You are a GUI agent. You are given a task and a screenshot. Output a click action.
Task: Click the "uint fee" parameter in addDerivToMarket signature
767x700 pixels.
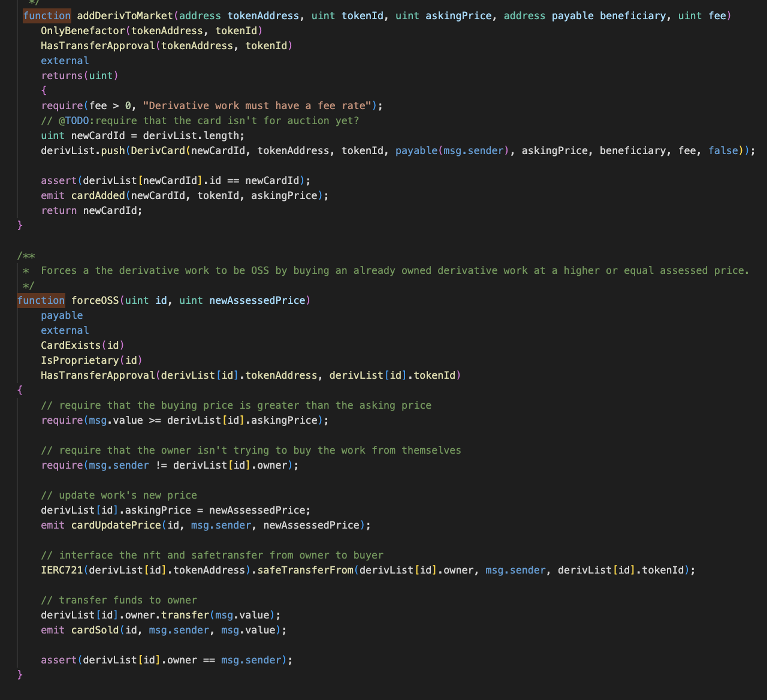pos(702,16)
